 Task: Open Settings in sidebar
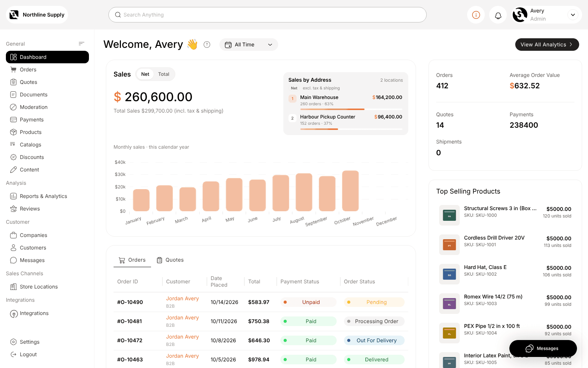coord(47,342)
